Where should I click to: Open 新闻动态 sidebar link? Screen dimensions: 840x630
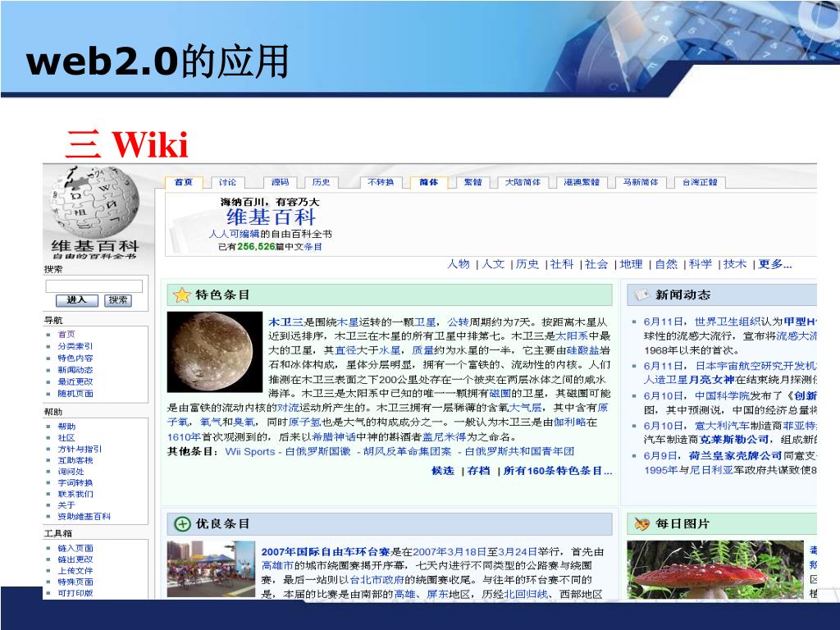[x=75, y=370]
